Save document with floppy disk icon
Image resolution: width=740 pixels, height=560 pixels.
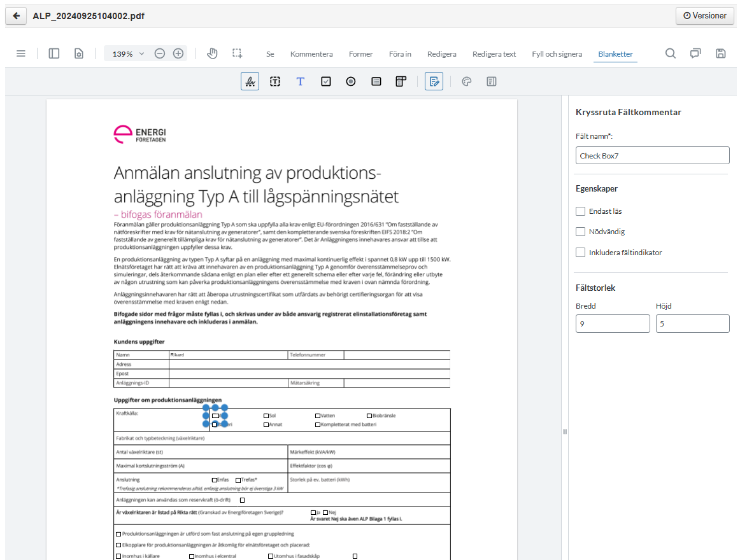tap(721, 53)
